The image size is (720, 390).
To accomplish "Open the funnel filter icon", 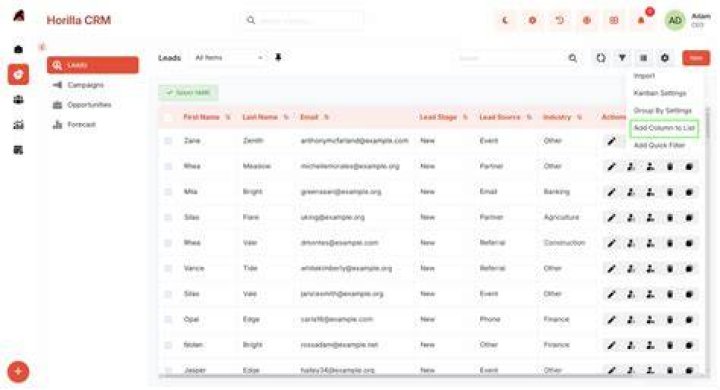I will point(622,58).
